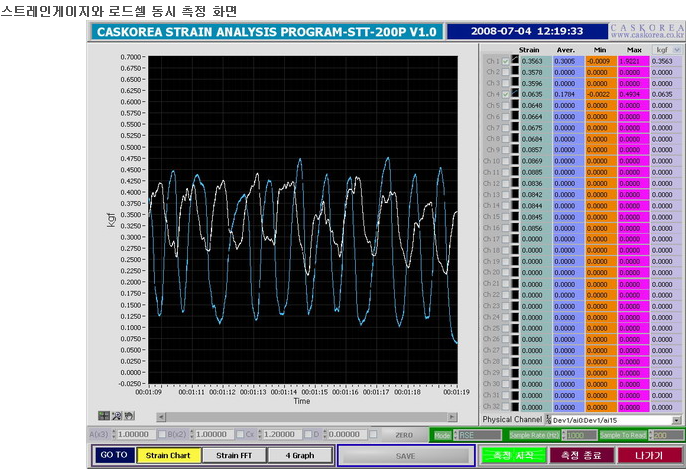Viewport: 690px width, 476px height.
Task: Click the B(x2) 1.00000 input field
Action: tap(214, 434)
